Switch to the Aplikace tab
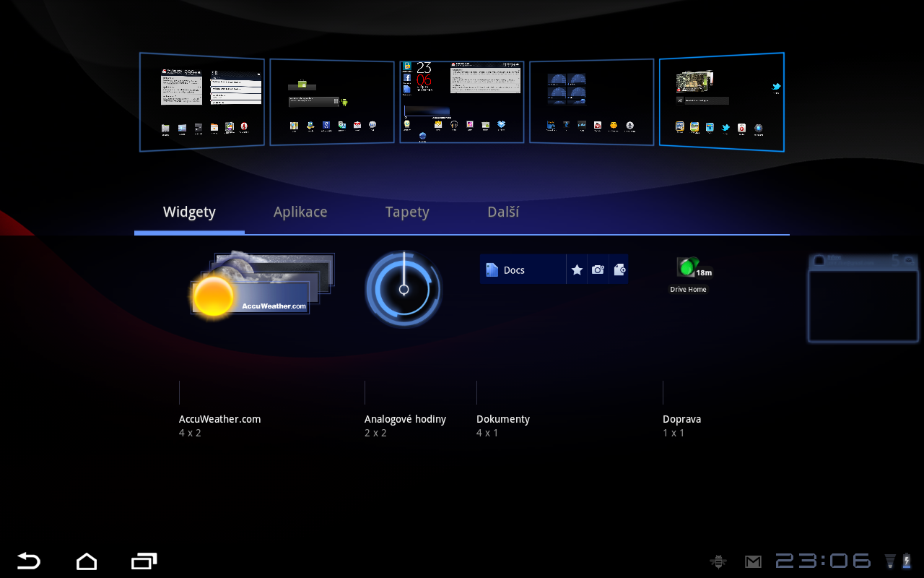Viewport: 924px width, 578px height. (x=300, y=212)
